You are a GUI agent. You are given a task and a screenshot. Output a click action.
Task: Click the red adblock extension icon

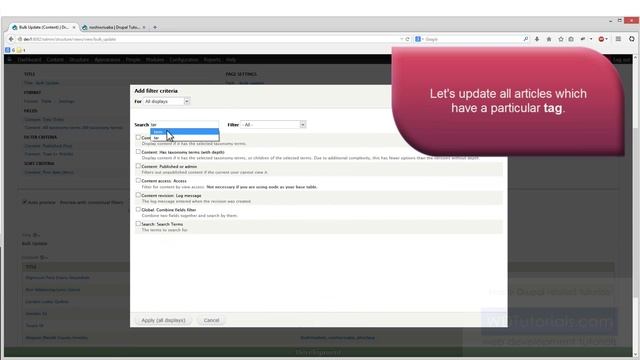(601, 39)
